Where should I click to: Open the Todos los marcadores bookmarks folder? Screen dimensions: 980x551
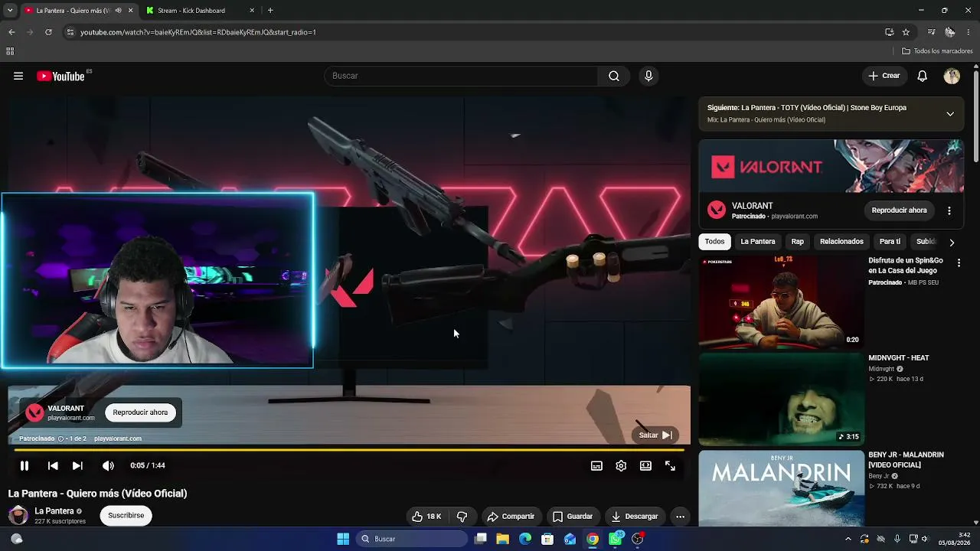[937, 51]
